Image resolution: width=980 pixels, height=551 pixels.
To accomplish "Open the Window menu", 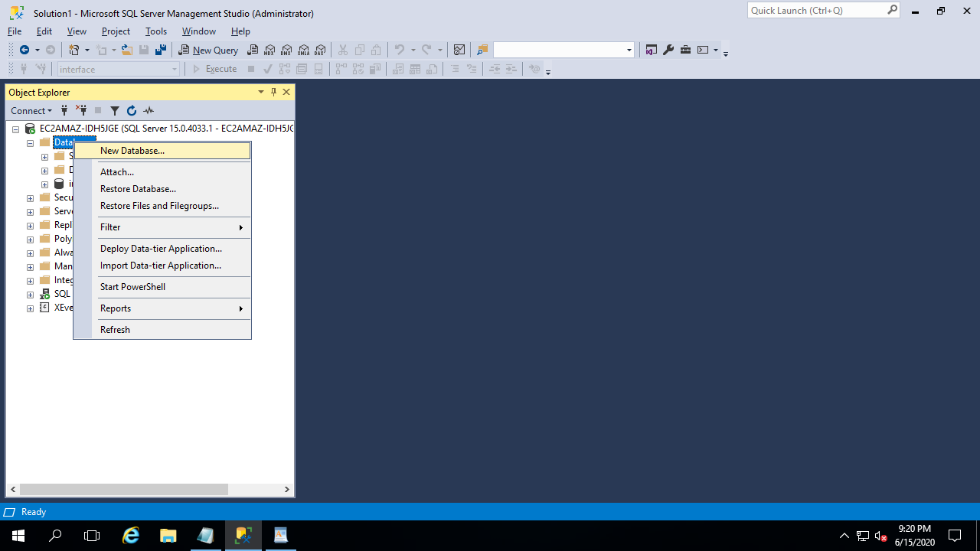I will (199, 31).
